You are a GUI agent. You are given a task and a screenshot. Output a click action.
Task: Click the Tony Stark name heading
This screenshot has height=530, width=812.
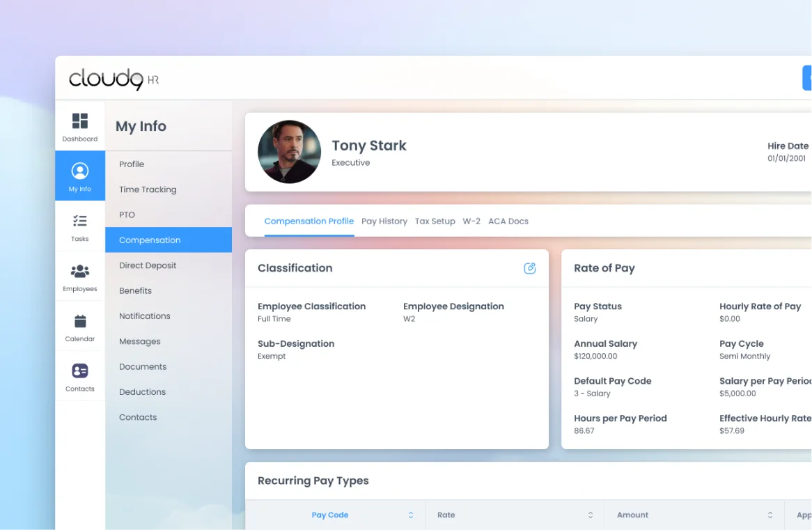[368, 146]
